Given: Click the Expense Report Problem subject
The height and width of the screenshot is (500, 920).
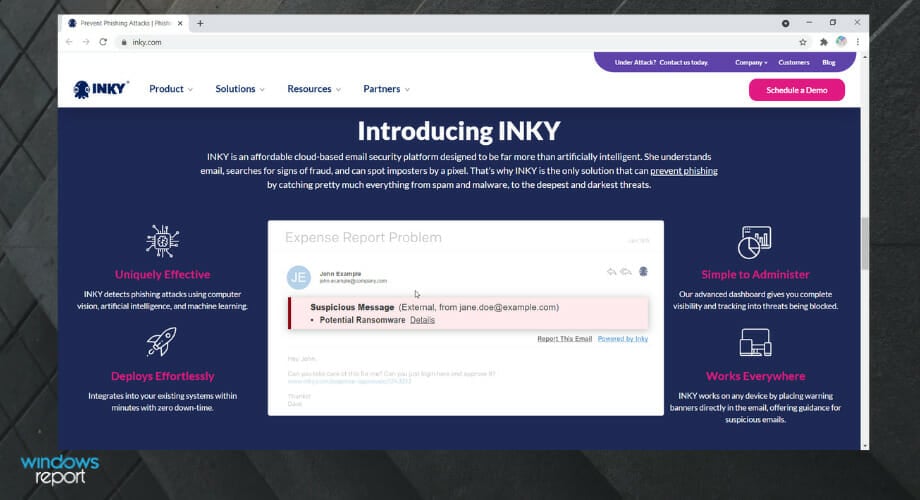Looking at the screenshot, I should coord(363,238).
